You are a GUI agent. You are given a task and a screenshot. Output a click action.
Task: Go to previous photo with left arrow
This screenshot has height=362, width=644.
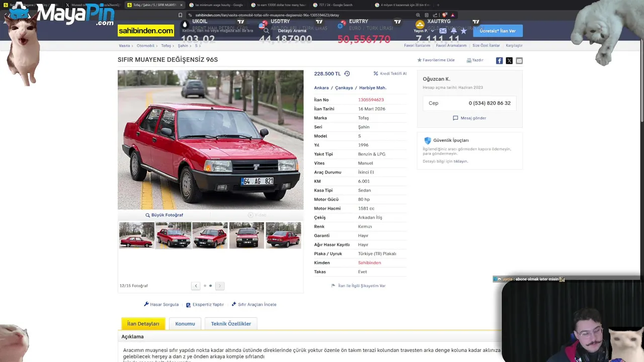point(196,286)
